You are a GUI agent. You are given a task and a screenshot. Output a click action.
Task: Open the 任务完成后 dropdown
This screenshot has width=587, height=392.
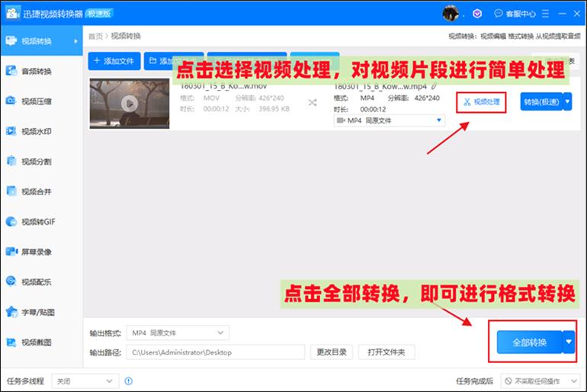[540, 381]
